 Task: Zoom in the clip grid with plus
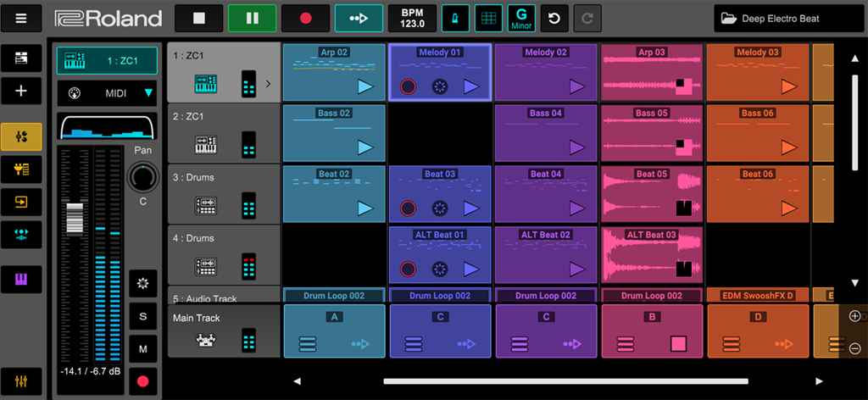click(x=854, y=316)
